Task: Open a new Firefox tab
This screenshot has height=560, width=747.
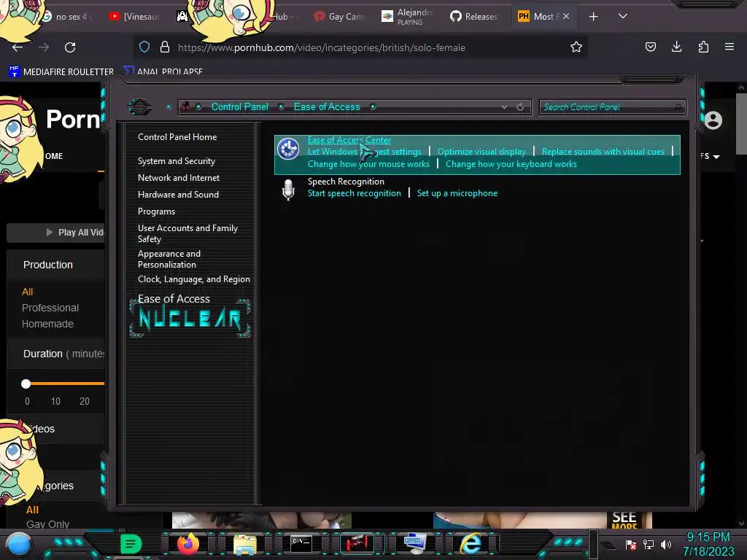Action: (593, 17)
